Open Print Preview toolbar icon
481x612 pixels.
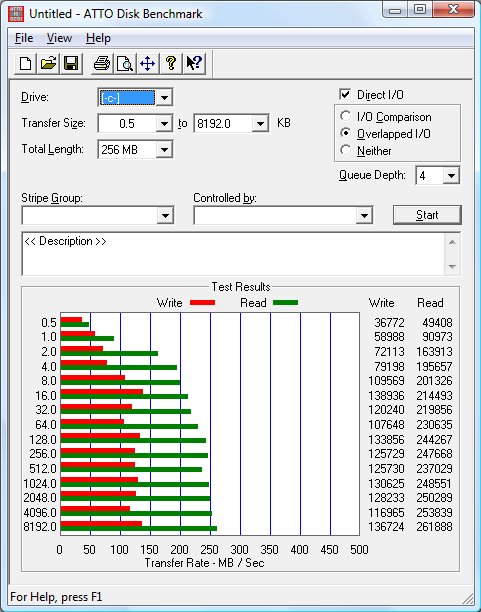(125, 63)
